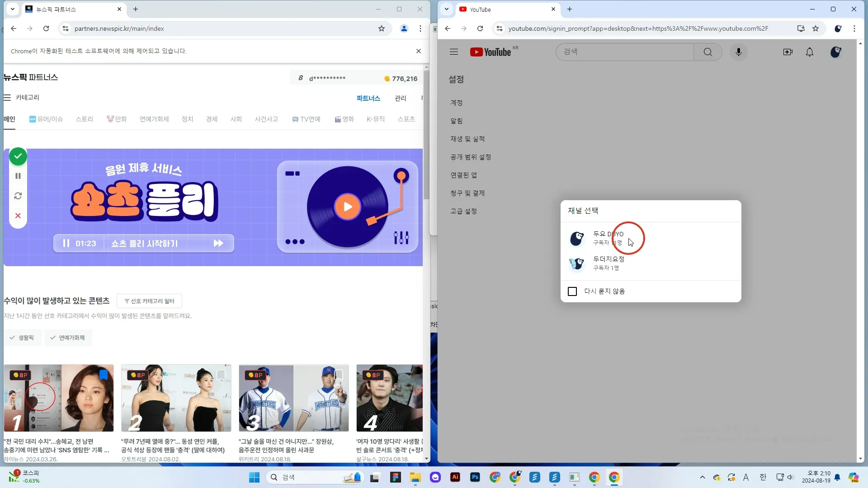Viewport: 868px width, 488px height.
Task: Focus the YouTube 검색 search field
Action: point(625,52)
